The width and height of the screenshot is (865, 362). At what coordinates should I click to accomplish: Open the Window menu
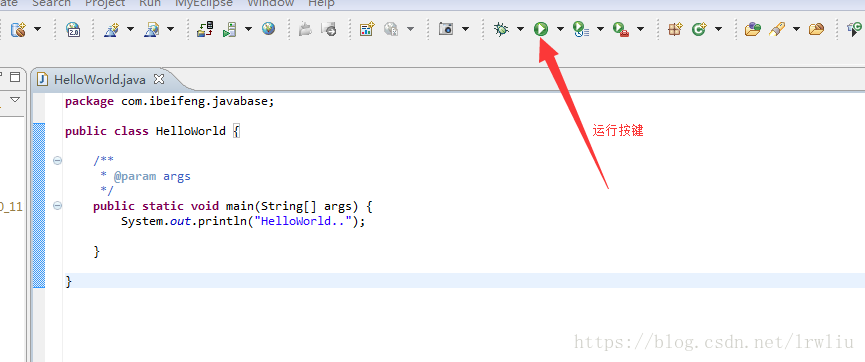(x=270, y=3)
